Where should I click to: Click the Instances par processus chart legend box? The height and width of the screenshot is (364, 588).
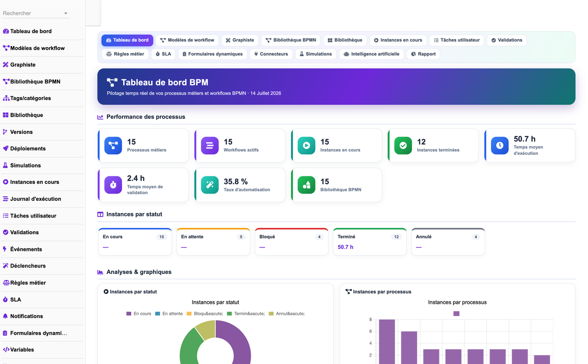pyautogui.click(x=457, y=314)
